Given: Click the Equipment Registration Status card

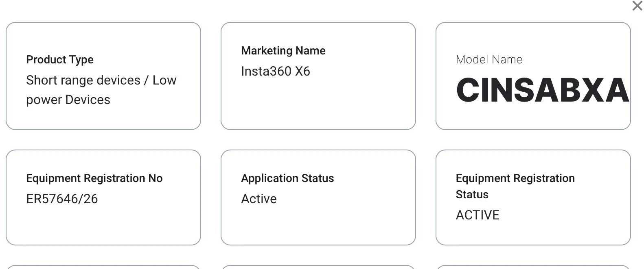Looking at the screenshot, I should 533,197.
